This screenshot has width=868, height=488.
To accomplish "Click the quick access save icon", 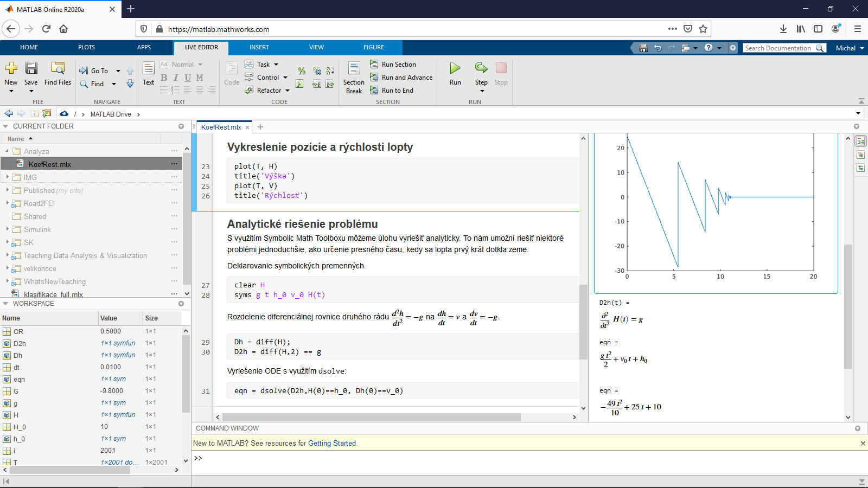I will click(643, 48).
